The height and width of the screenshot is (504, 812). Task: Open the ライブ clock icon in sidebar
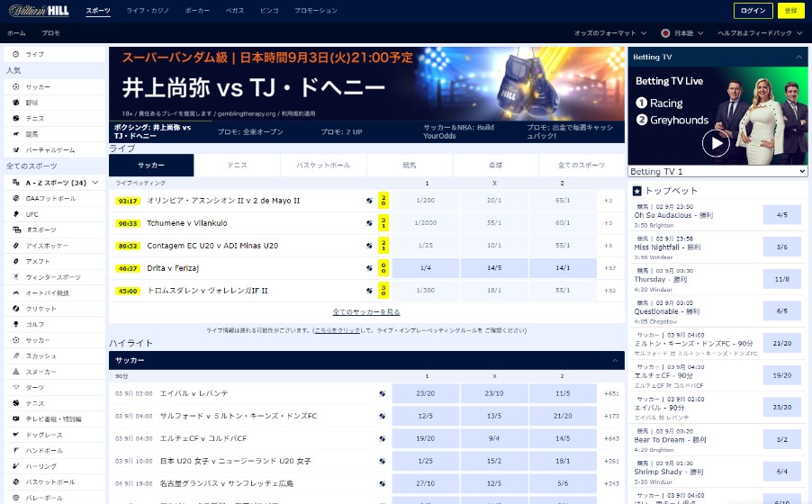(x=15, y=54)
